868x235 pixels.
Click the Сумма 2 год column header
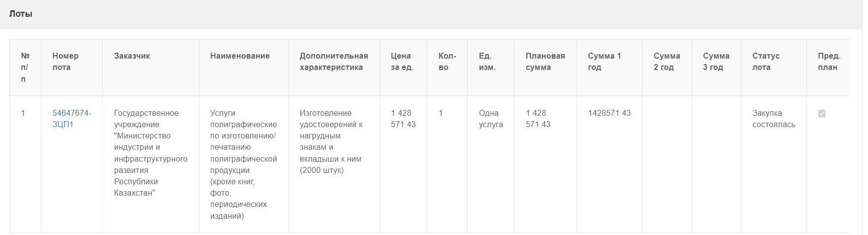[x=667, y=62]
